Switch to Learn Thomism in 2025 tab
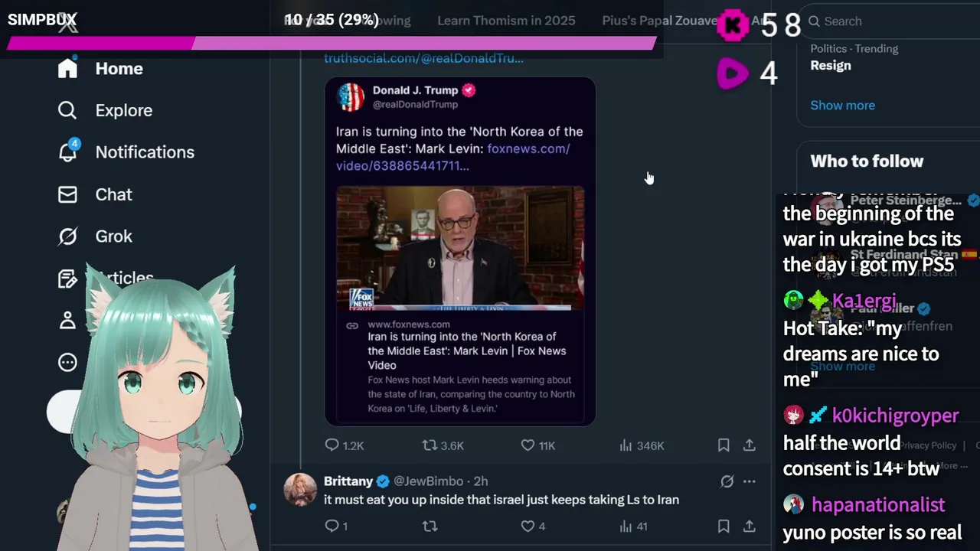Viewport: 980px width, 551px height. 506,21
